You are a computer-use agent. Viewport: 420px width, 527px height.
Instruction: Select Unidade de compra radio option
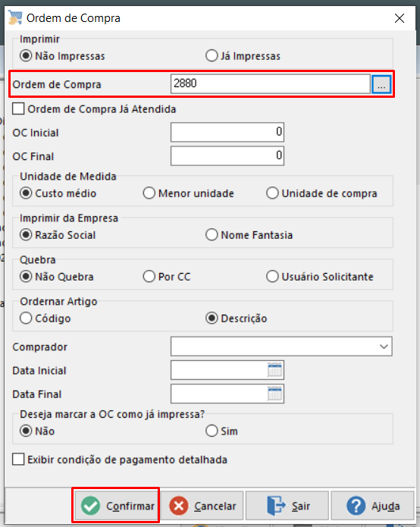coord(272,193)
